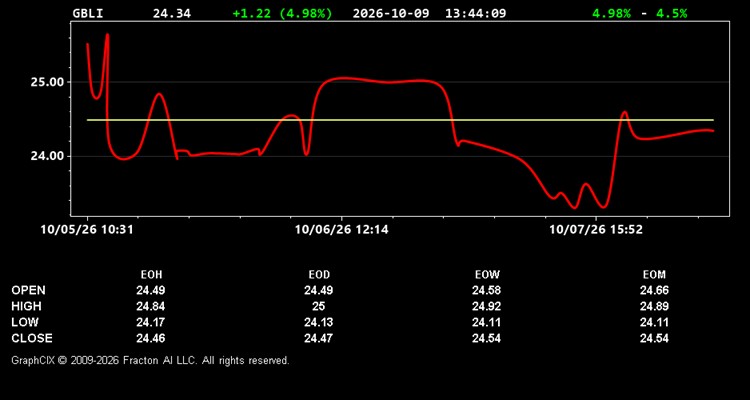Screen dimensions: 750x400
Task: Click the EOH high value 24.84
Action: pyautogui.click(x=151, y=306)
